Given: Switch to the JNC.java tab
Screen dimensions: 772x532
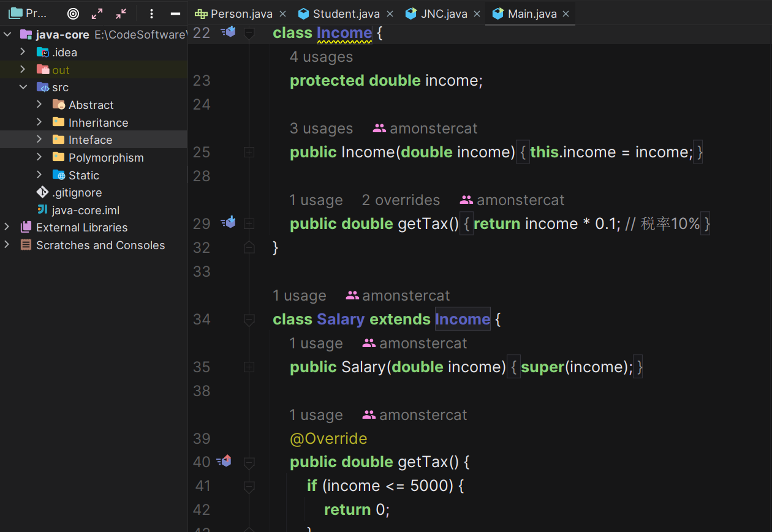Looking at the screenshot, I should click(x=444, y=13).
